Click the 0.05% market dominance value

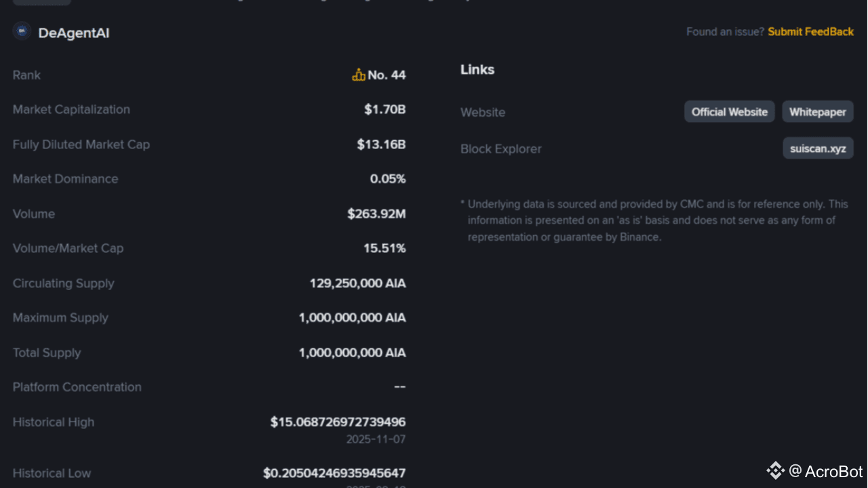(388, 179)
